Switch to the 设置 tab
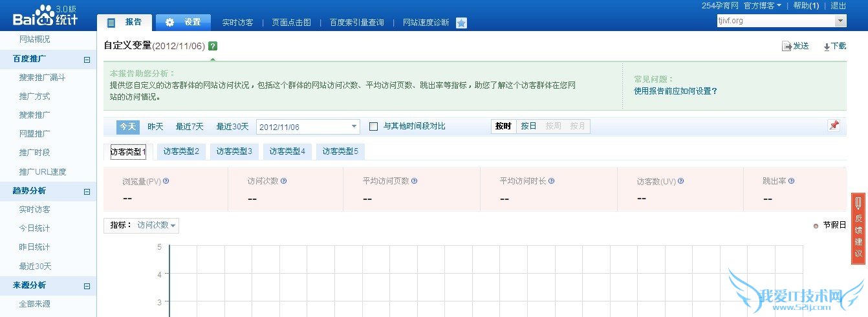This screenshot has height=317, width=868. click(x=183, y=22)
